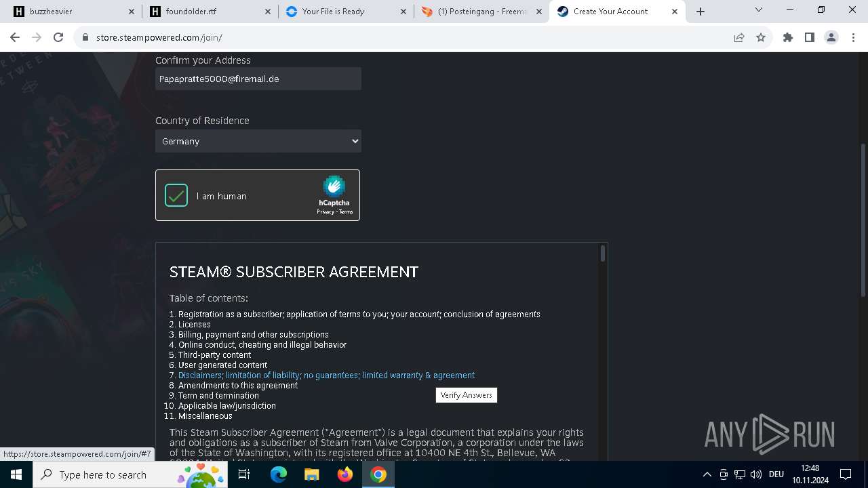868x488 pixels.
Task: Open the Chrome extensions puzzle icon
Action: (788, 37)
